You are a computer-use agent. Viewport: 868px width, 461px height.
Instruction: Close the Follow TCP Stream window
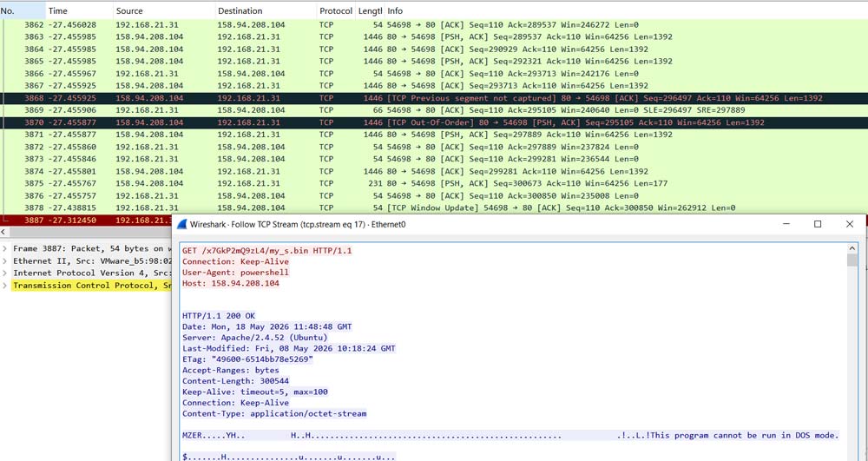coord(850,224)
